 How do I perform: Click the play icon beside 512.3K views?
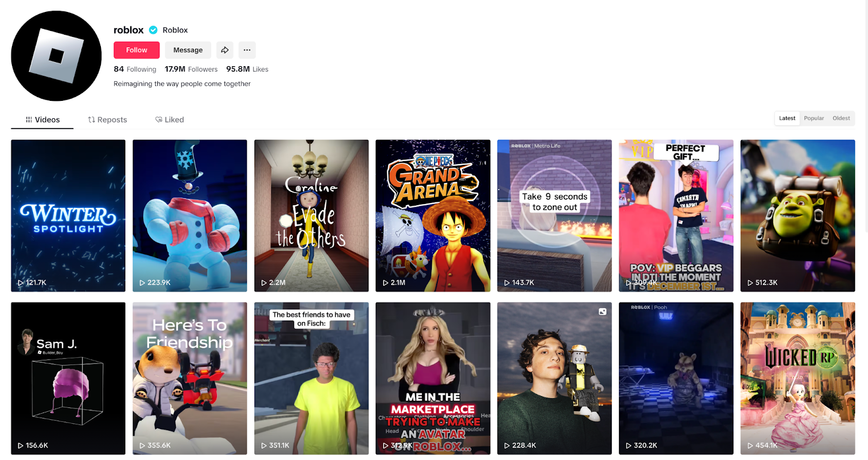pyautogui.click(x=750, y=283)
